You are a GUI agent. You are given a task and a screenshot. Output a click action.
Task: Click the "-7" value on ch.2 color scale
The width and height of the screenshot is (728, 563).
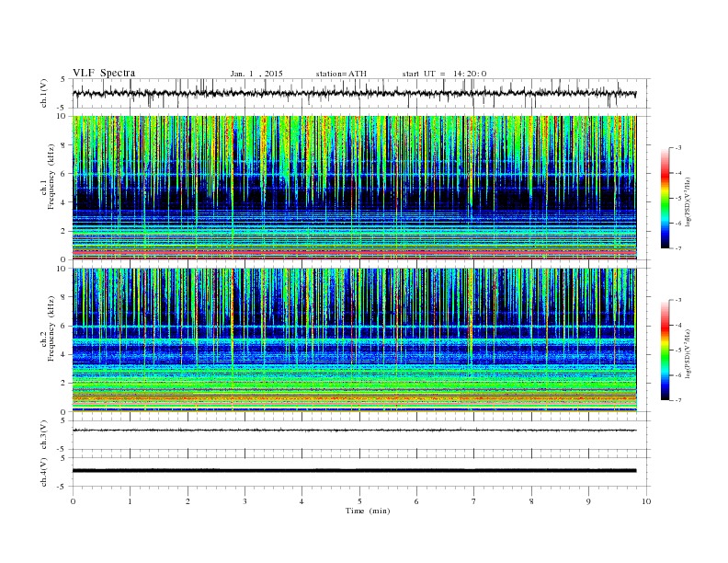click(678, 400)
